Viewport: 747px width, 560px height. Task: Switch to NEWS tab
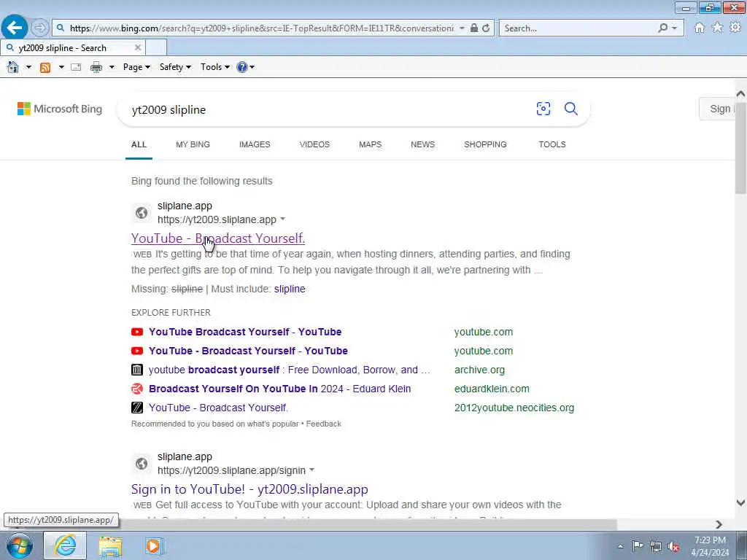[422, 144]
